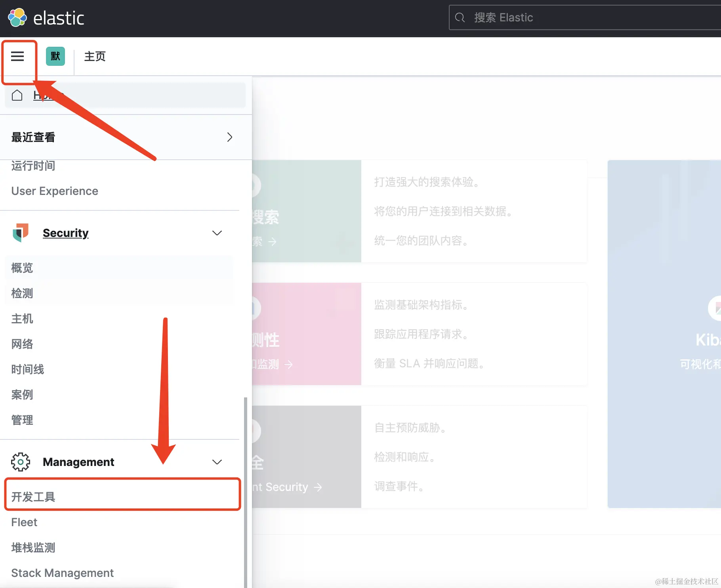The width and height of the screenshot is (721, 588).
Task: Collapse the Management section chevron
Action: 217,462
